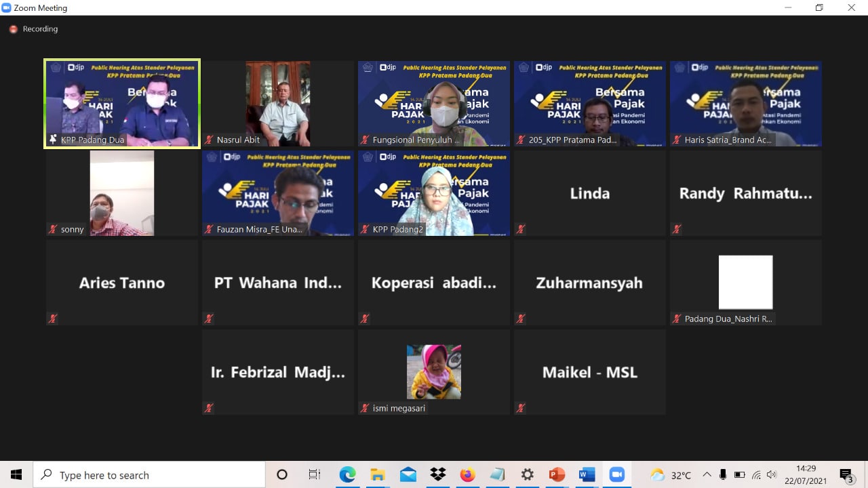This screenshot has height=488, width=868.
Task: Toggle the Wi-Fi network icon in tray
Action: pos(756,474)
